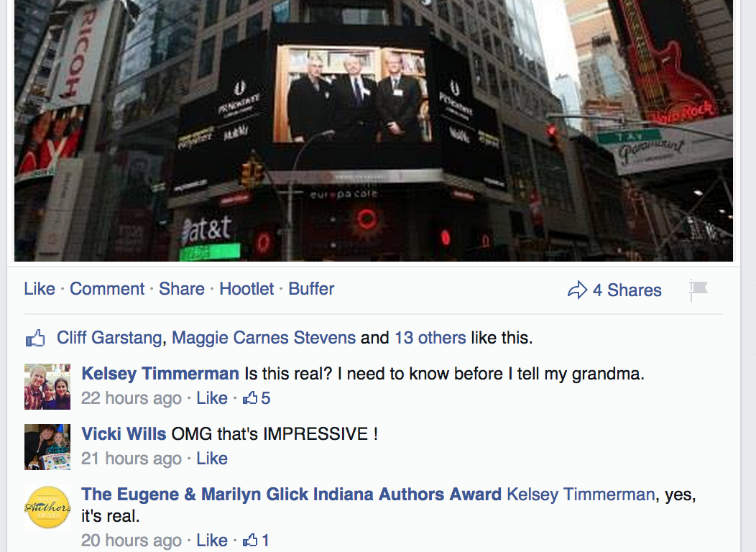
Task: Open Cliff Garstang's profile
Action: [x=109, y=338]
